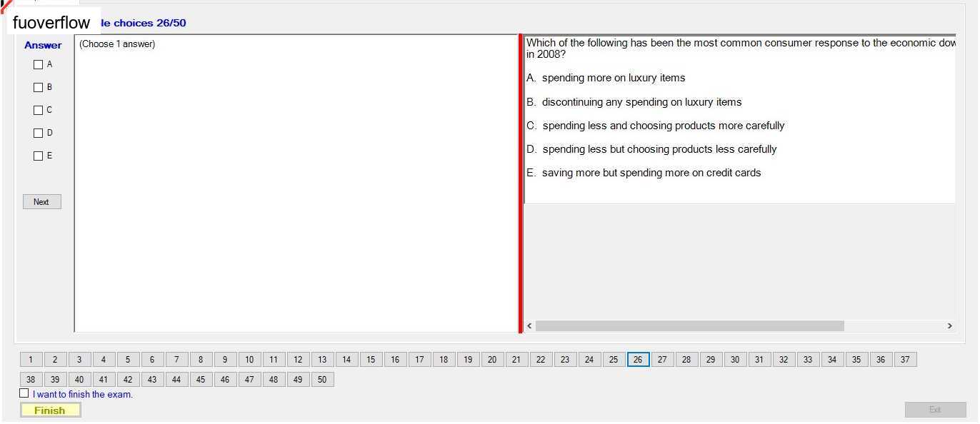Go to question 48
The image size is (980, 424).
274,380
